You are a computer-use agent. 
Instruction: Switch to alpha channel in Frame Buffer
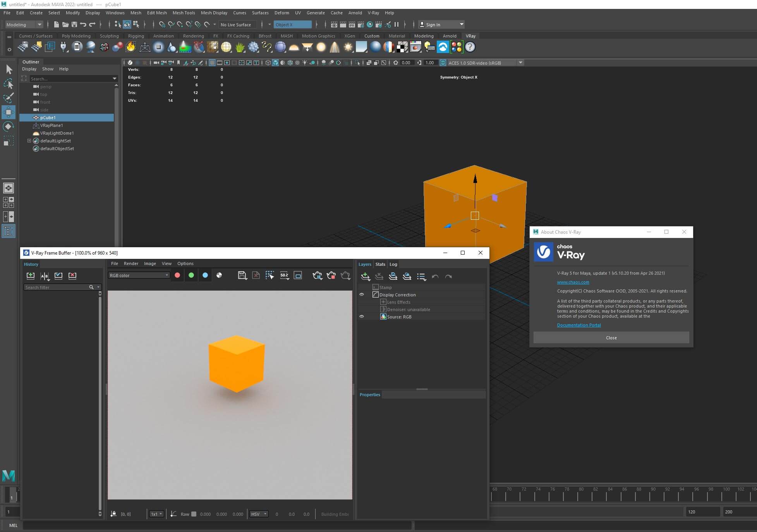[219, 275]
